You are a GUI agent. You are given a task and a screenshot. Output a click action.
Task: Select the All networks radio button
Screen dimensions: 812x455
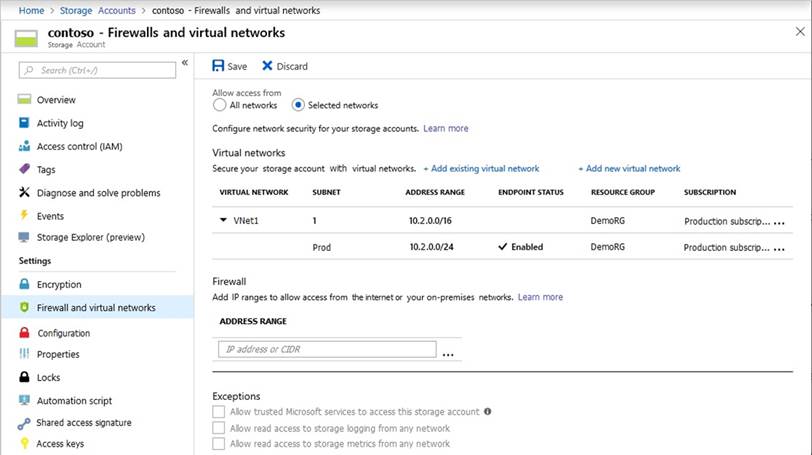coord(220,105)
